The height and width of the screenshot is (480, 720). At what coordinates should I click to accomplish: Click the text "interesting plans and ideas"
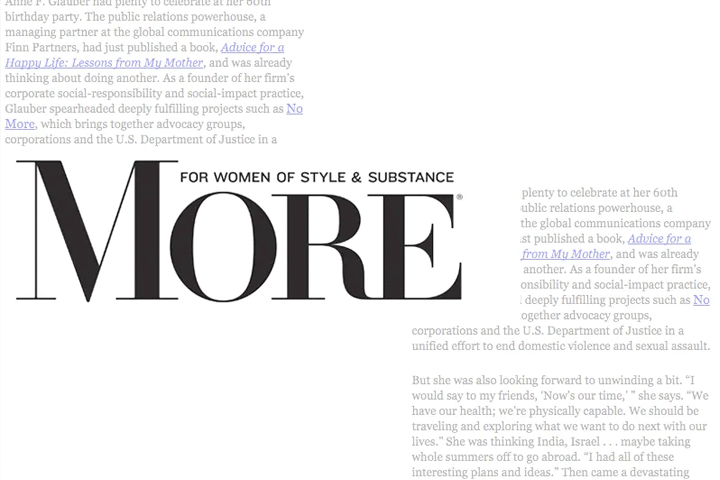484,472
